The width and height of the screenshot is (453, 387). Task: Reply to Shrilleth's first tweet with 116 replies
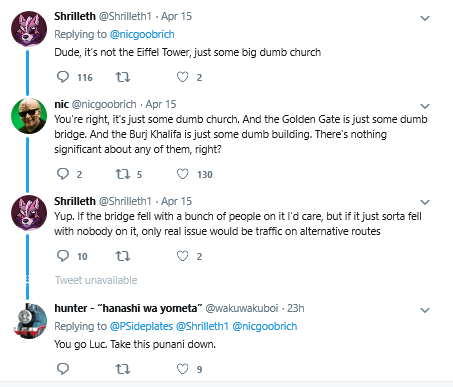pos(63,77)
